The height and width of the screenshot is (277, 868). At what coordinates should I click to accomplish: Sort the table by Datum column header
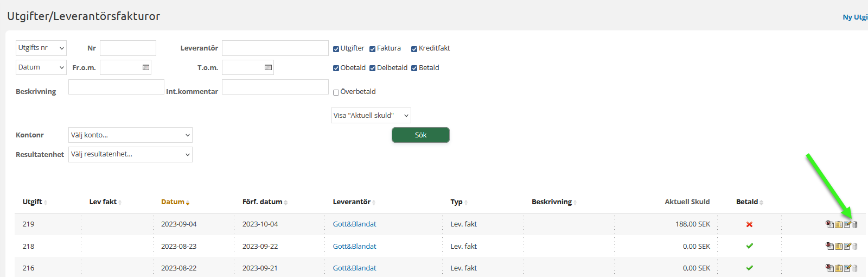coord(173,202)
